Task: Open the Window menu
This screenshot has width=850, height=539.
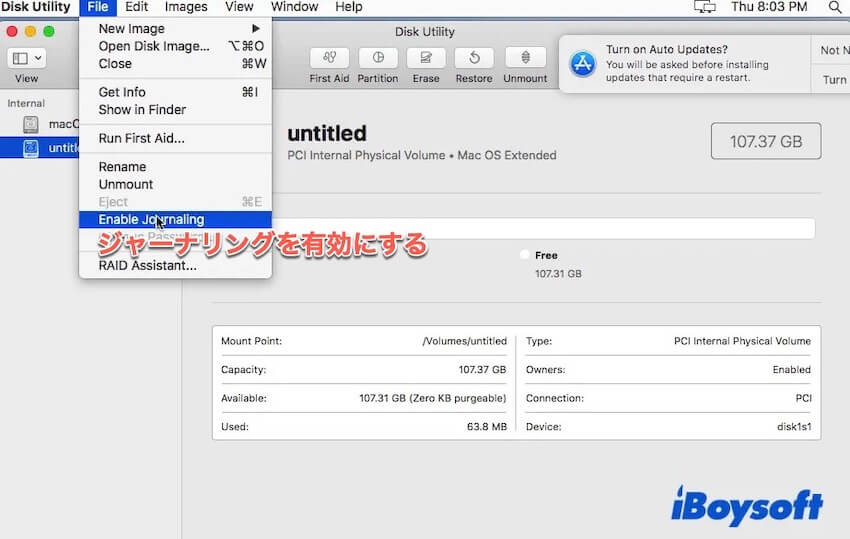Action: coord(294,7)
